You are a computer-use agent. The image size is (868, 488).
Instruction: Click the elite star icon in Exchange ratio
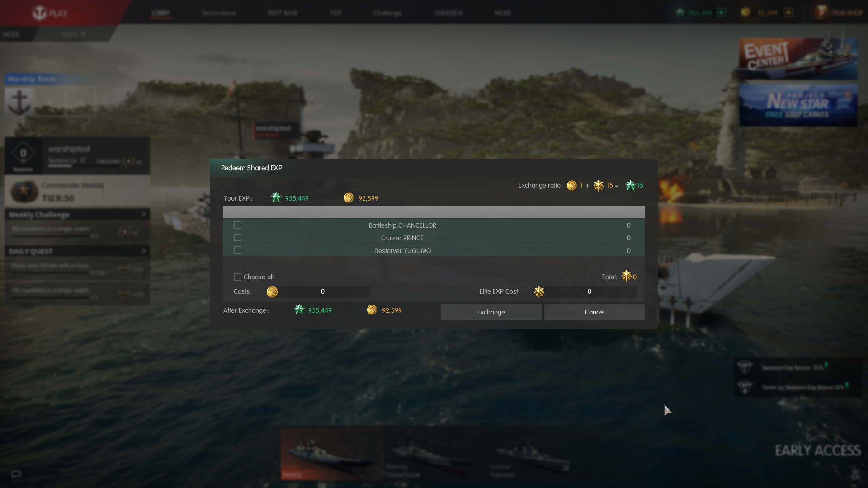click(x=598, y=185)
